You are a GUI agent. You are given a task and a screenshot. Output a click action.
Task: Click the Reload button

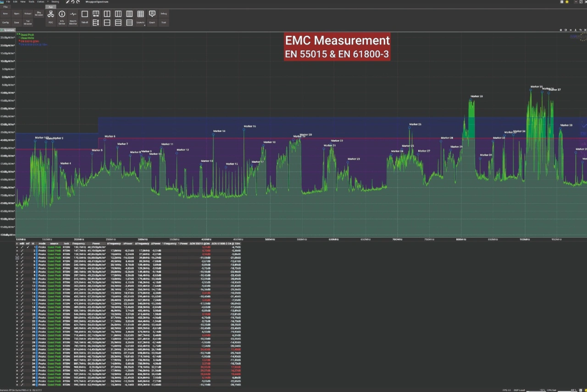coord(28,14)
